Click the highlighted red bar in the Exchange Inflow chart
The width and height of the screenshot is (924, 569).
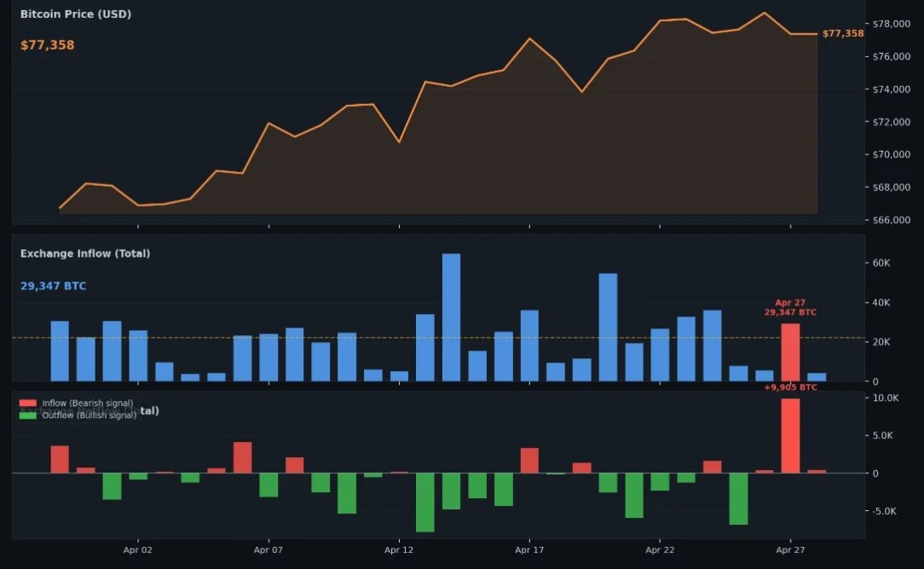tap(790, 352)
